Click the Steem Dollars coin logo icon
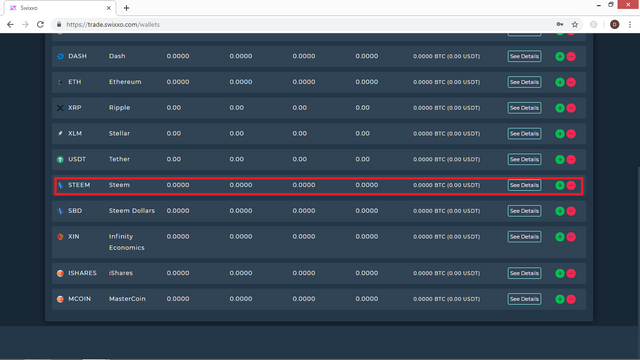The image size is (640, 360). pos(60,211)
